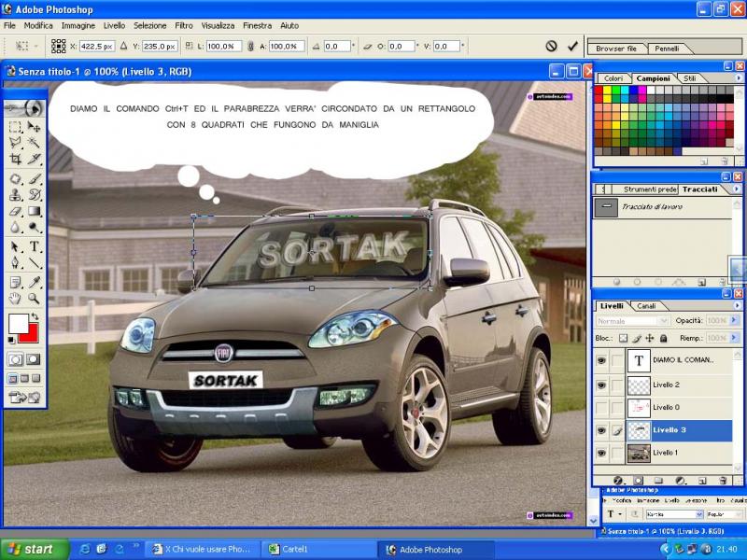Viewport: 747px width, 560px height.
Task: Pick the Clone Stamp tool
Action: click(x=16, y=195)
